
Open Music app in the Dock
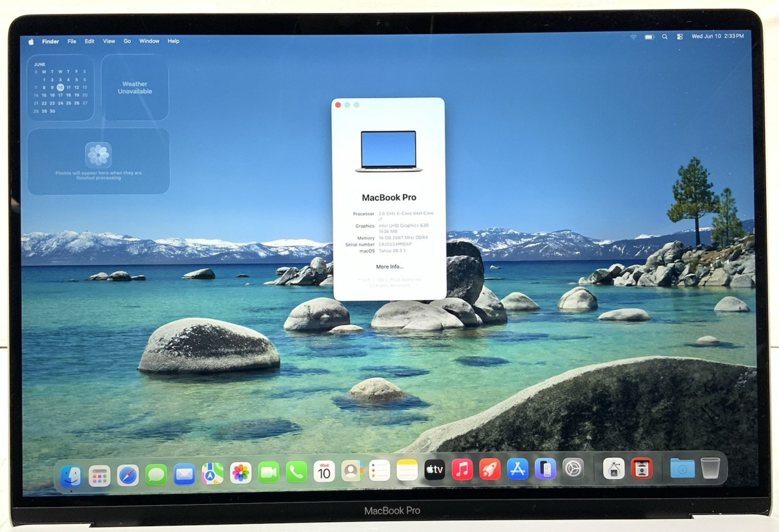(462, 470)
